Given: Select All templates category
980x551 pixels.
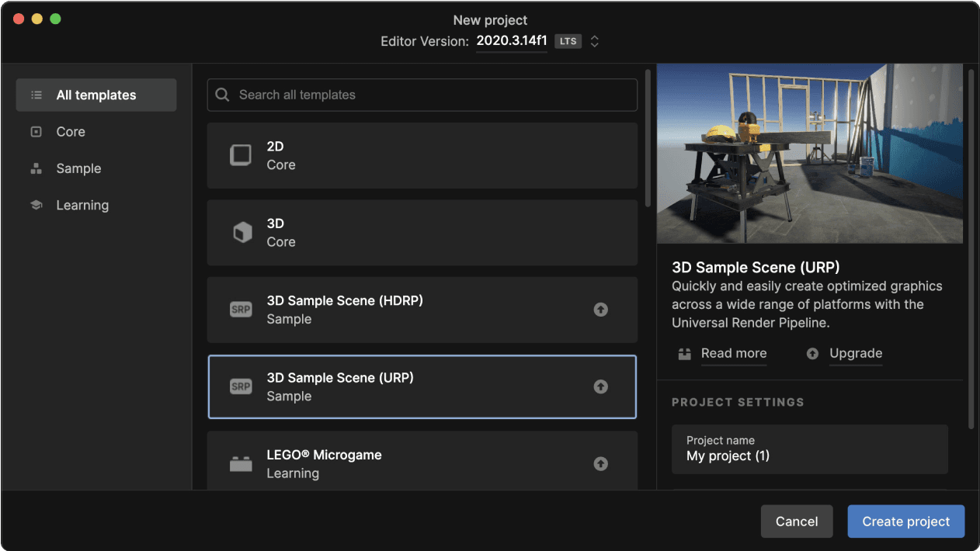Looking at the screenshot, I should tap(96, 95).
